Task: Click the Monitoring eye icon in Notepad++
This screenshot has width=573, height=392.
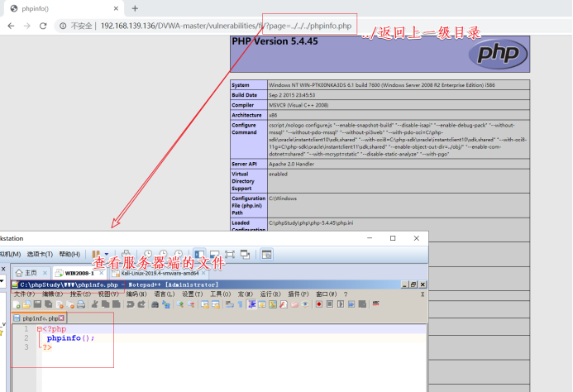Action: (x=305, y=304)
